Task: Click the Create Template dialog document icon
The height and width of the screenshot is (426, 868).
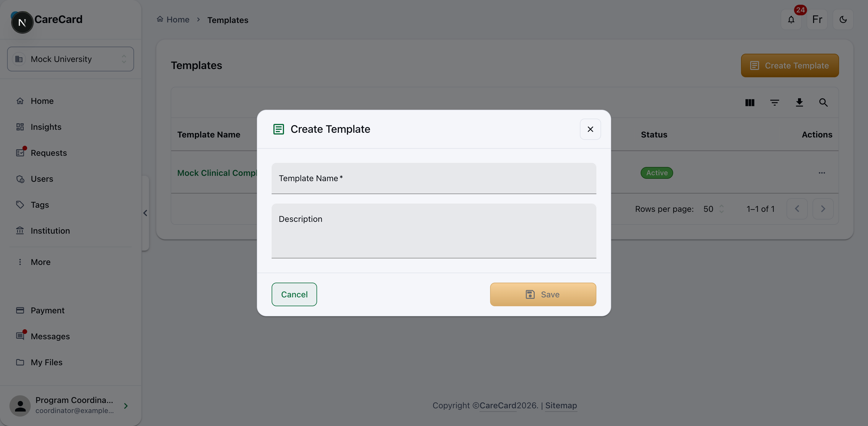Action: (278, 129)
